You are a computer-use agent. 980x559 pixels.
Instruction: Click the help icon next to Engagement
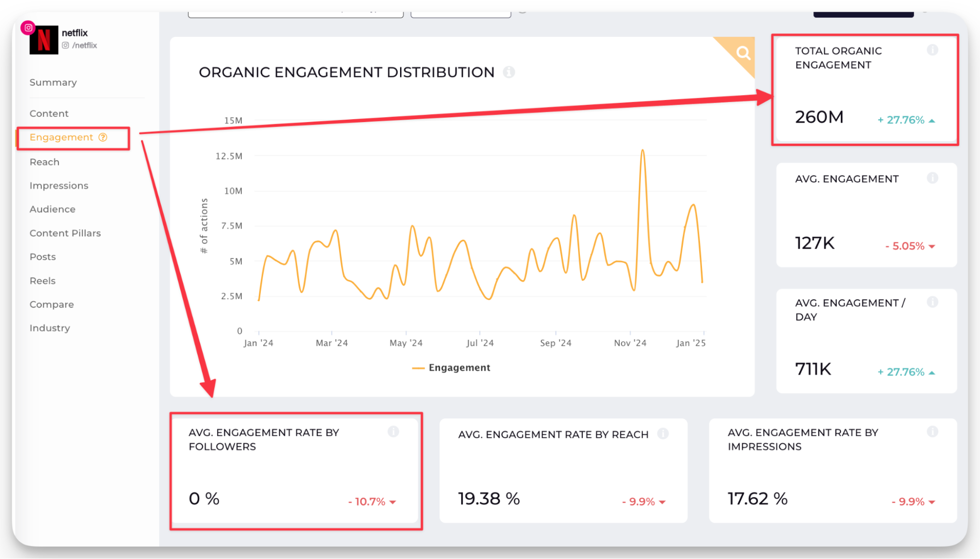[x=103, y=137]
